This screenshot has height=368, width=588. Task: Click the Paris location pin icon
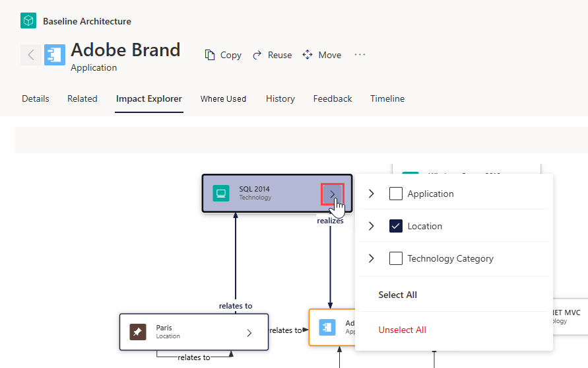(138, 332)
